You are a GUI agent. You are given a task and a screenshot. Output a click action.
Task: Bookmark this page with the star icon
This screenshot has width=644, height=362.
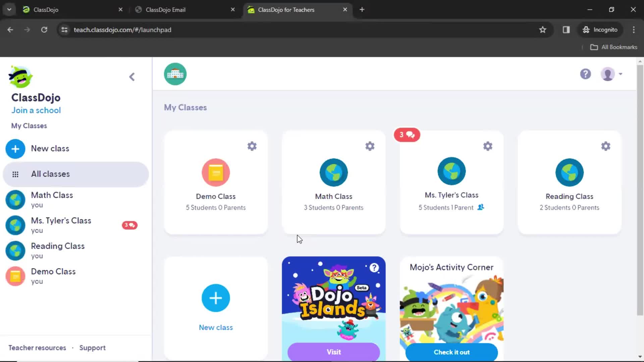coord(543,30)
